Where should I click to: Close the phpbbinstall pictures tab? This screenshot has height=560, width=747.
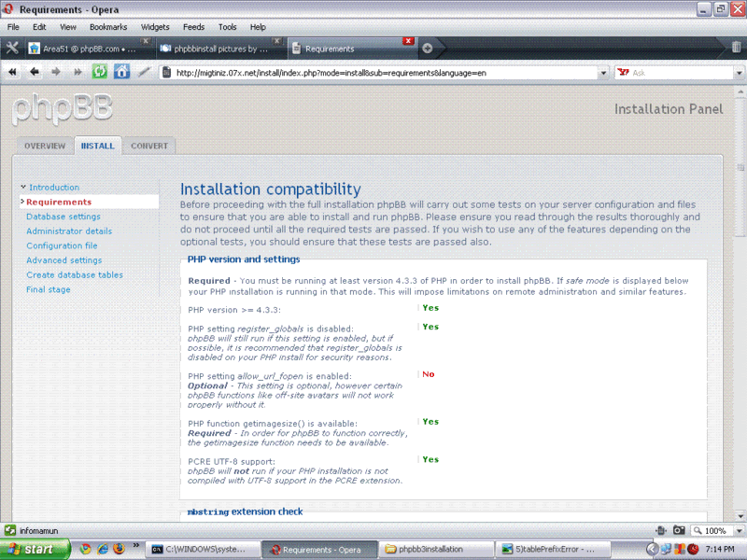point(276,41)
